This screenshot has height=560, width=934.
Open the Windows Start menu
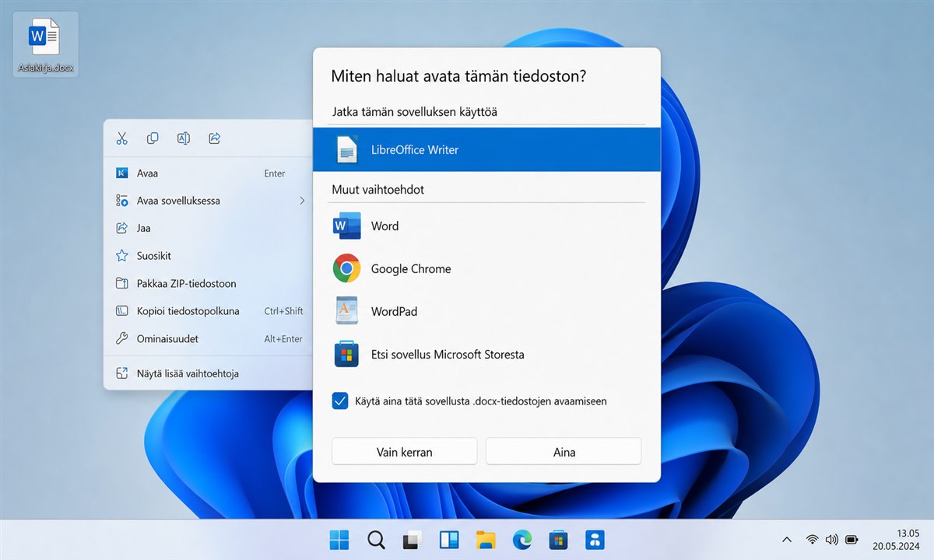pyautogui.click(x=339, y=540)
